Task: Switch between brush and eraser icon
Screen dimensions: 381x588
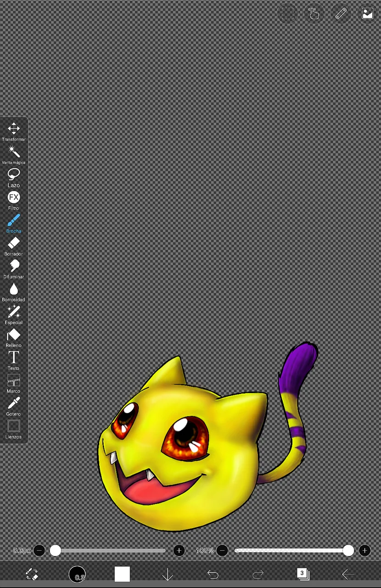Action: tap(32, 574)
